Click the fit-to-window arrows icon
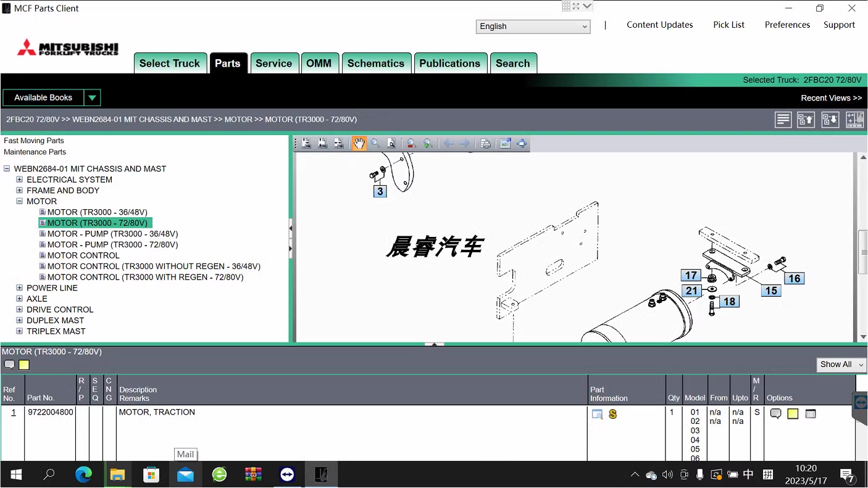868x488 pixels. 522,143
